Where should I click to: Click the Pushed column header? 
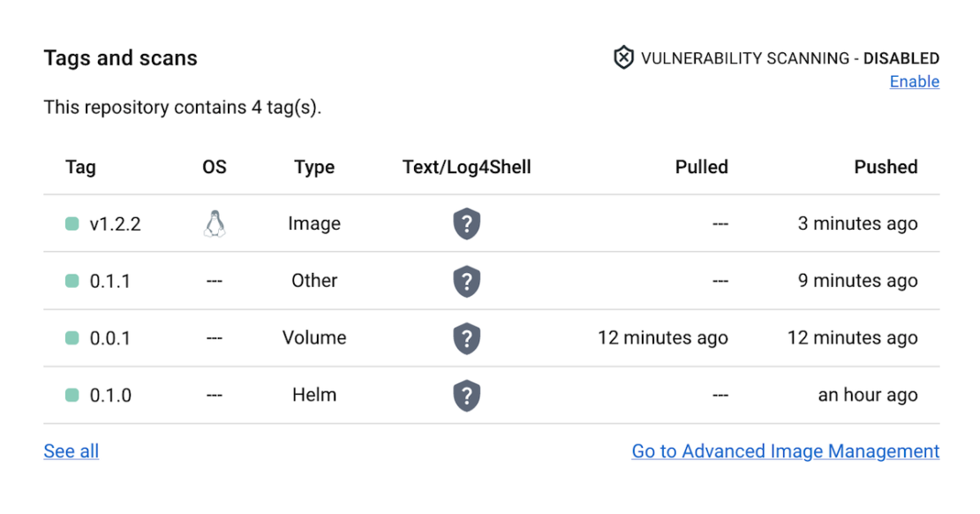coord(886,167)
